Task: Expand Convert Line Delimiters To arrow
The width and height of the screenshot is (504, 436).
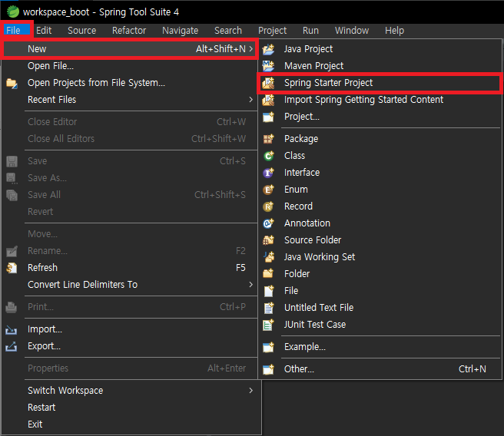Action: (251, 285)
